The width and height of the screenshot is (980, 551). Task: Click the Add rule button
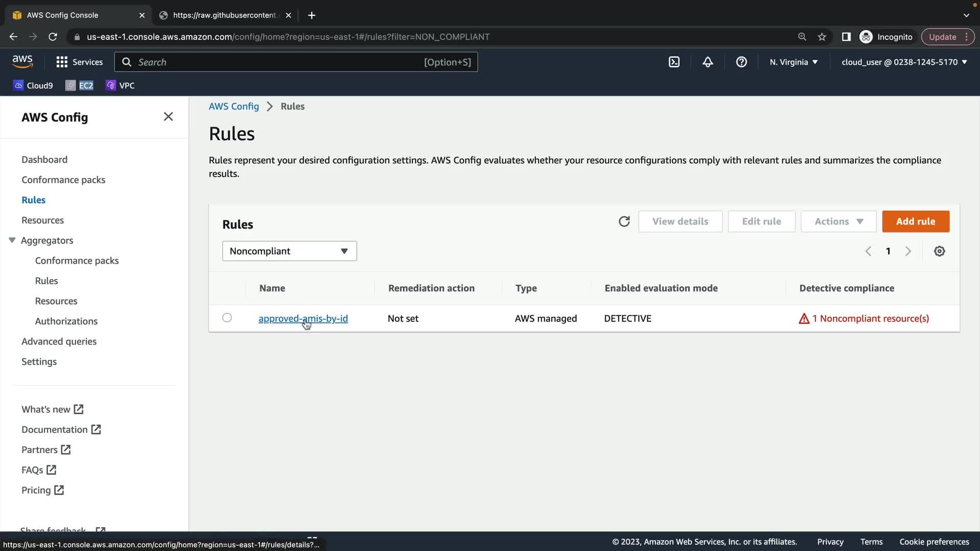[x=915, y=221]
